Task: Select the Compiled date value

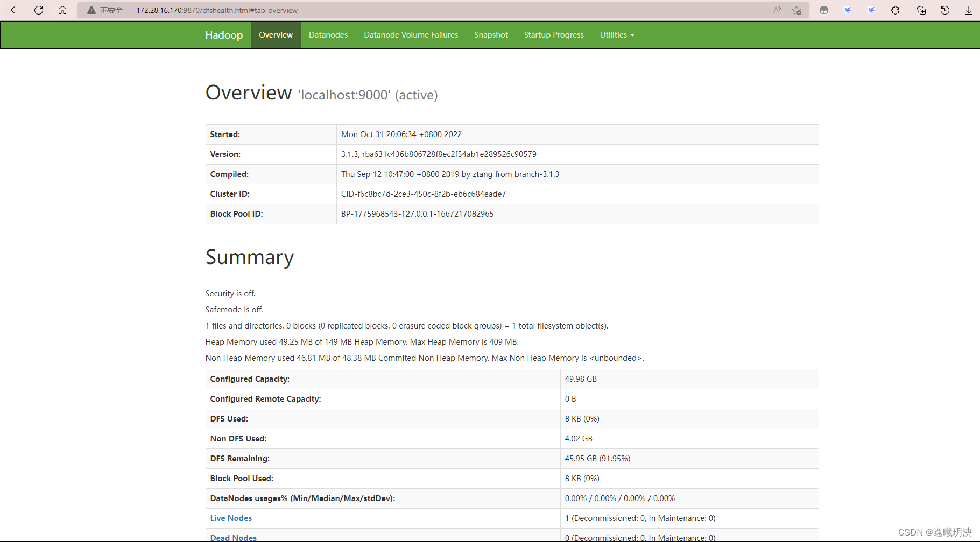Action: coord(450,174)
